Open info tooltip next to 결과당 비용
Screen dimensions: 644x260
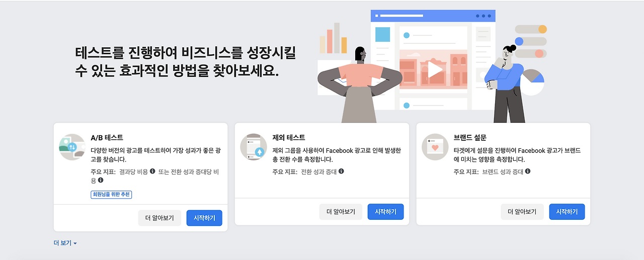click(152, 171)
